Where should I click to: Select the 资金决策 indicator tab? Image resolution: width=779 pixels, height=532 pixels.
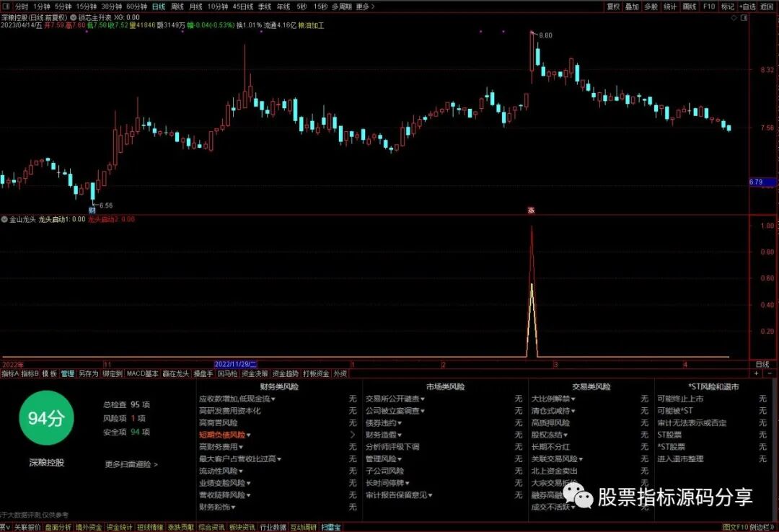(255, 373)
